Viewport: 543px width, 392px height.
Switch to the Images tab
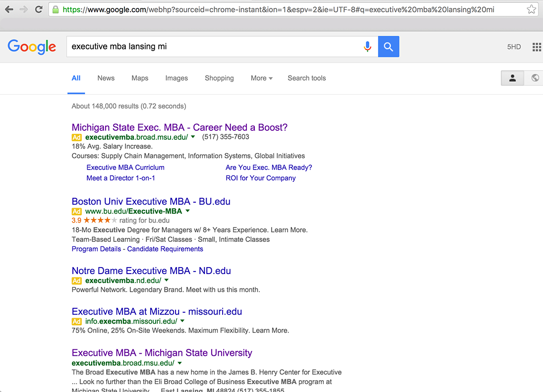coord(177,78)
